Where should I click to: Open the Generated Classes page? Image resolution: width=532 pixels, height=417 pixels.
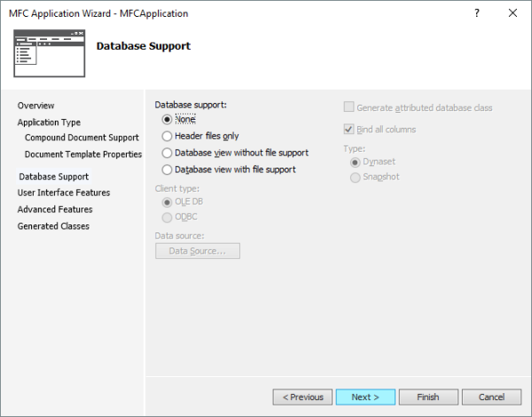pyautogui.click(x=53, y=226)
